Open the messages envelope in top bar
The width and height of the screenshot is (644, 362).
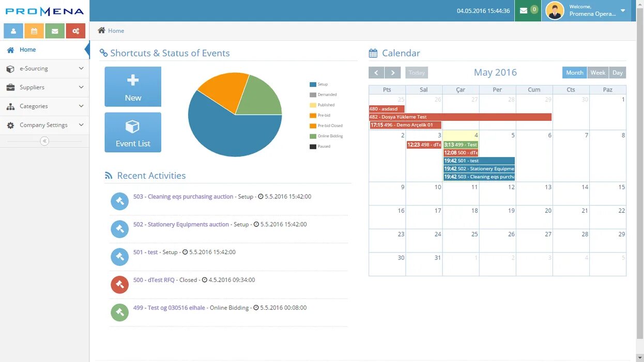tap(524, 10)
